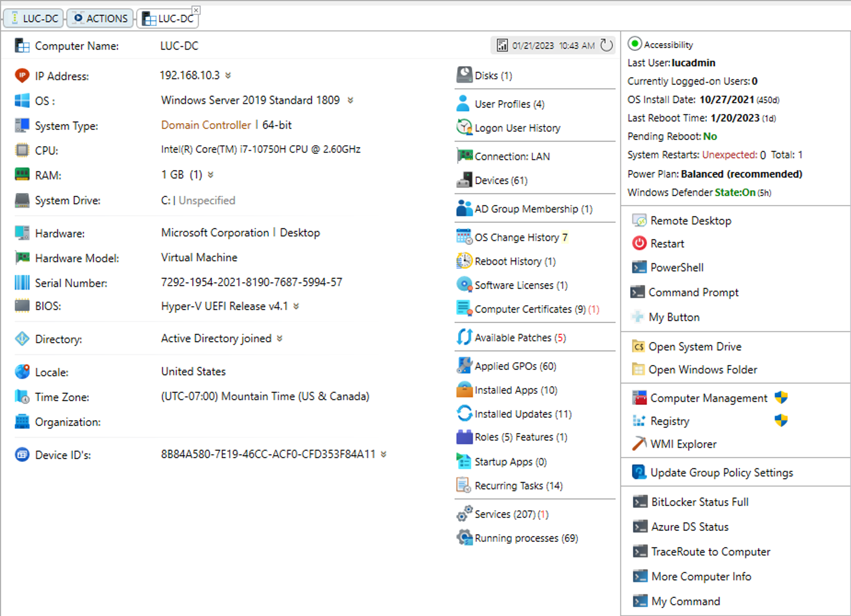Viewport: 851px width, 616px height.
Task: Click the Installed Apps briefcase icon
Action: point(464,390)
